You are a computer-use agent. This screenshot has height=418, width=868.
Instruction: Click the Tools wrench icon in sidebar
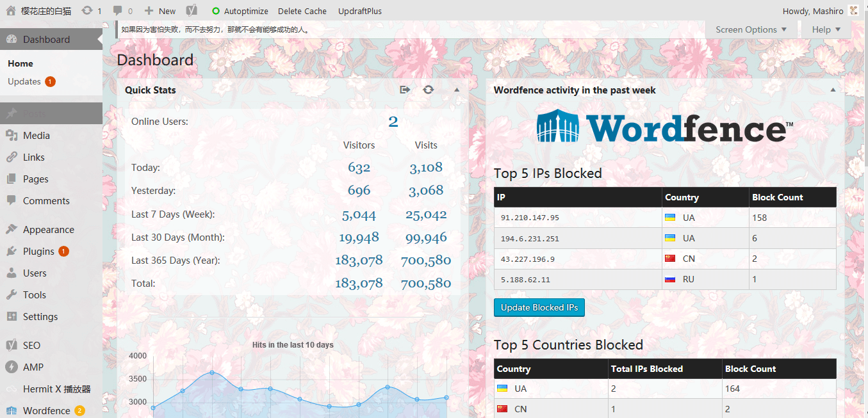[12, 294]
